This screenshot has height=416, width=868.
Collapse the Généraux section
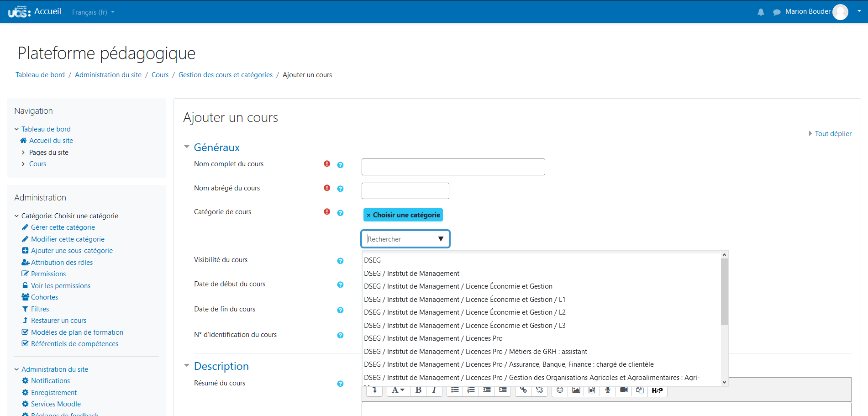point(186,147)
